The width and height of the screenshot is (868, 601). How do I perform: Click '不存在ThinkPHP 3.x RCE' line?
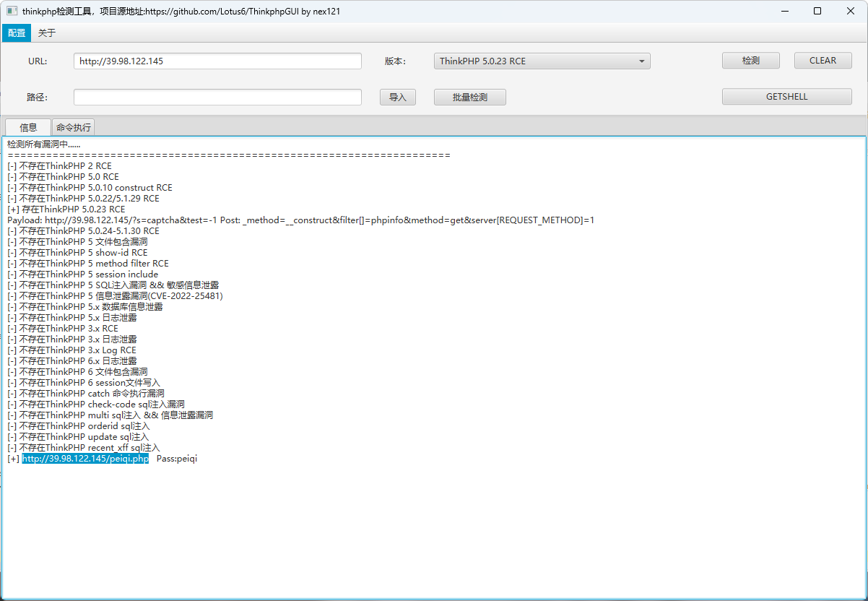pyautogui.click(x=63, y=329)
